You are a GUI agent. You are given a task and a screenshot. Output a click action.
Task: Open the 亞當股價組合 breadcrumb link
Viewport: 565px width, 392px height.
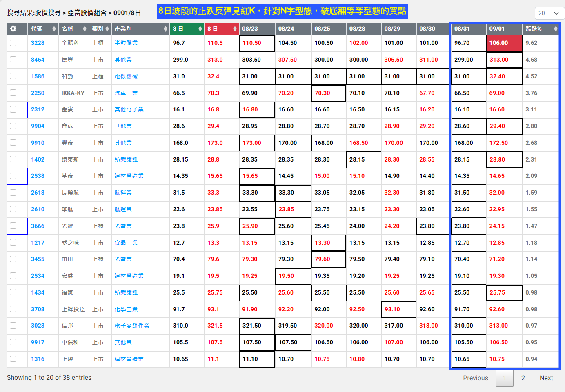pos(87,13)
